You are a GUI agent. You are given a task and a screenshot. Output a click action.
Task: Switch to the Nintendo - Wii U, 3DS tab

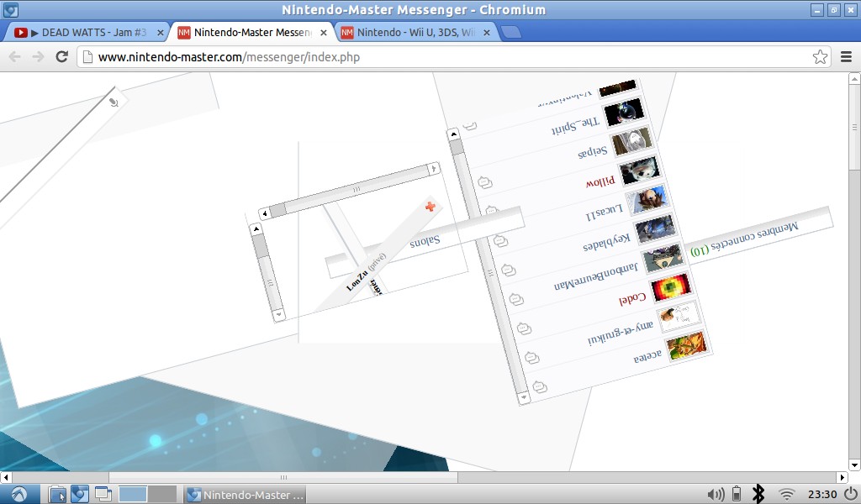tap(416, 33)
